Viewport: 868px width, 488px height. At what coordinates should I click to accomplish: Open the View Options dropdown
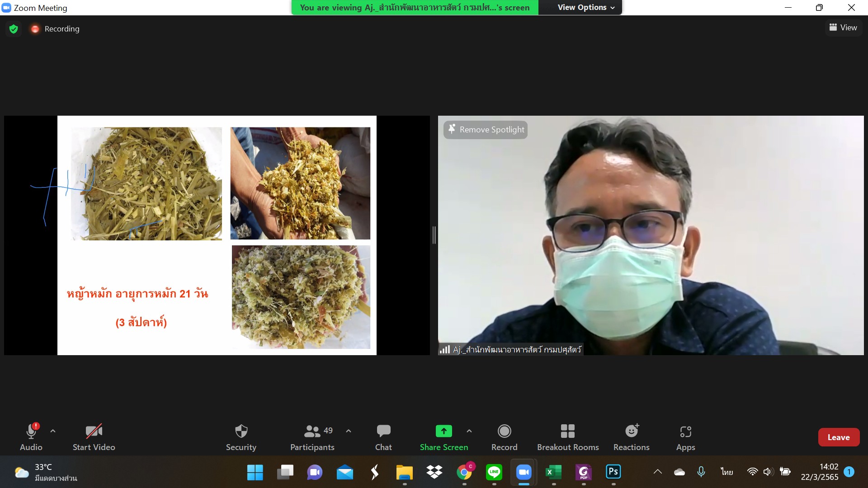click(x=586, y=7)
